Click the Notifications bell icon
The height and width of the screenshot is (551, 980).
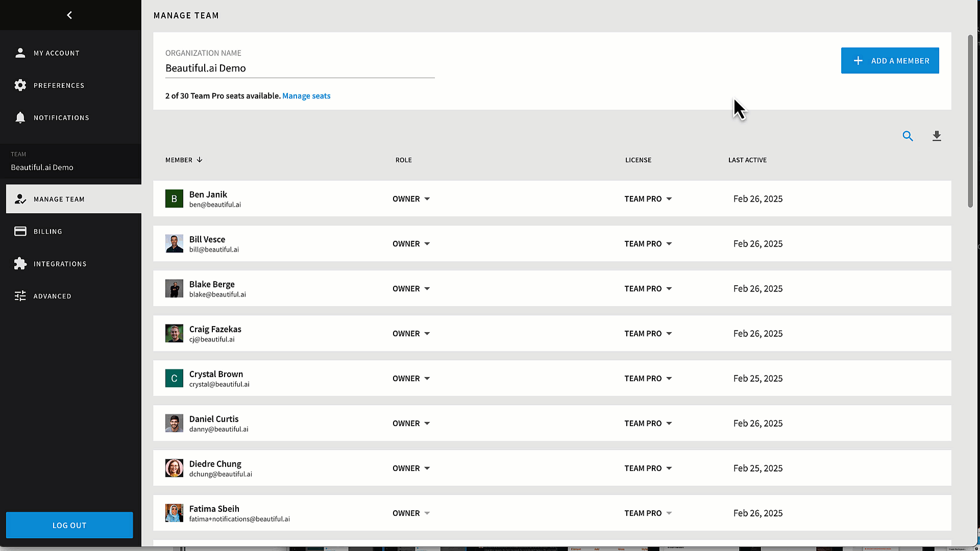pos(20,117)
